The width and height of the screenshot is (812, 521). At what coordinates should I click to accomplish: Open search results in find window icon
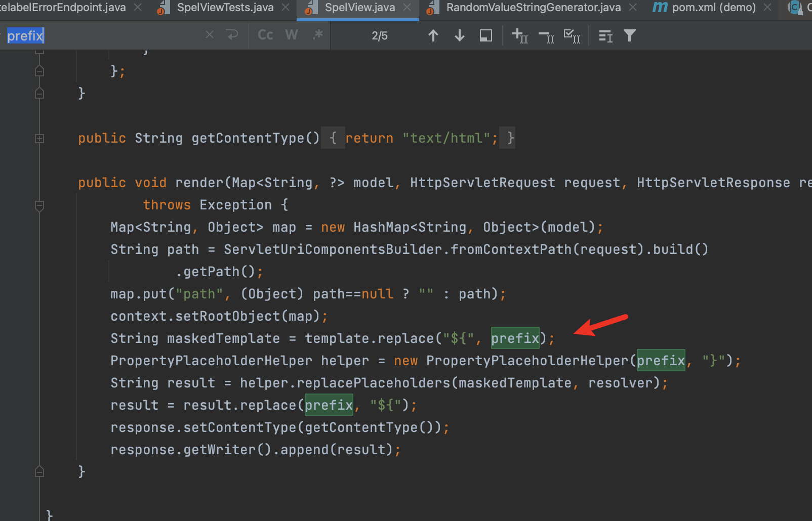click(x=605, y=36)
